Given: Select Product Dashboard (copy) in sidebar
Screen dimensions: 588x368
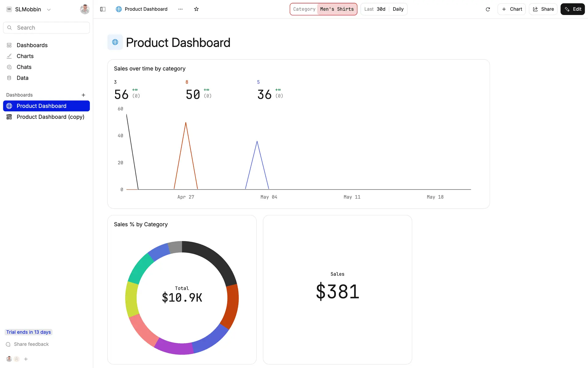Looking at the screenshot, I should (x=50, y=117).
